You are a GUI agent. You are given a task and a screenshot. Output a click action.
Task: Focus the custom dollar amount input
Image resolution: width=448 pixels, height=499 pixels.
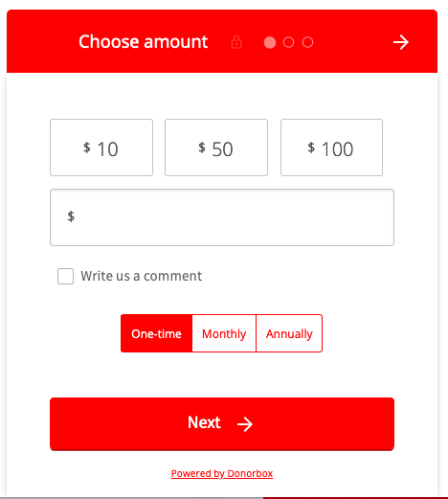coord(222,217)
